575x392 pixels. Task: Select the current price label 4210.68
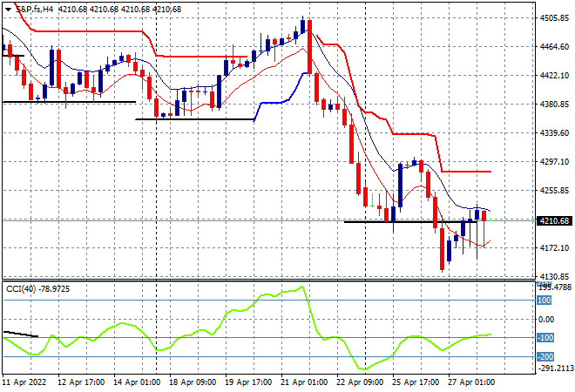tap(554, 220)
